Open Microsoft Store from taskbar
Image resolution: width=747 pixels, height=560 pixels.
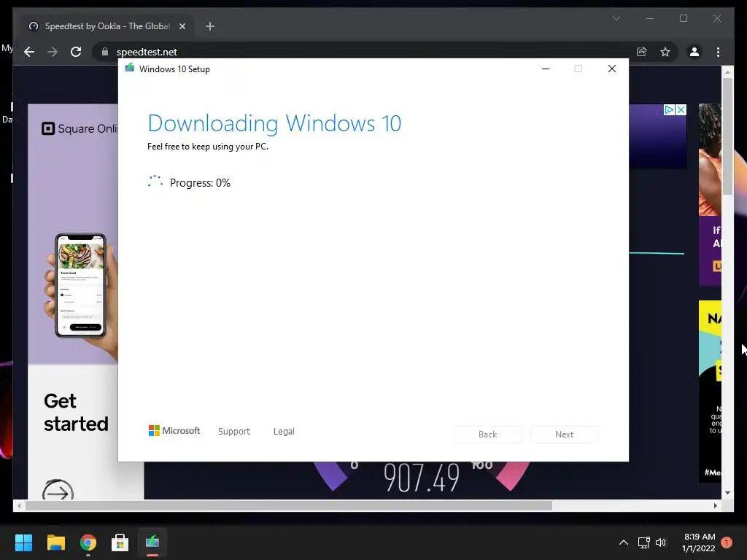pos(120,542)
